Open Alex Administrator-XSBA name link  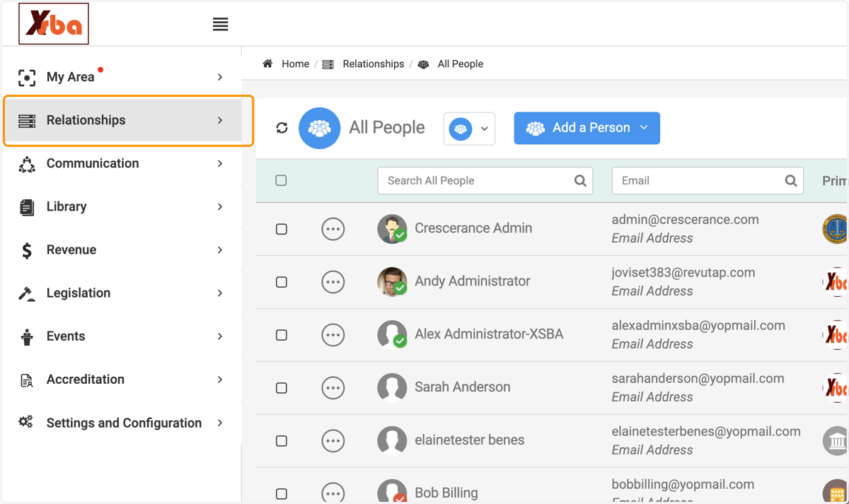[489, 334]
